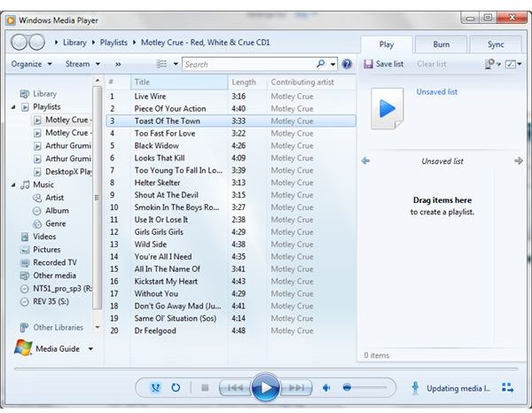This screenshot has height=413, width=532.
Task: Open search options dropdown arrow
Action: (x=333, y=64)
